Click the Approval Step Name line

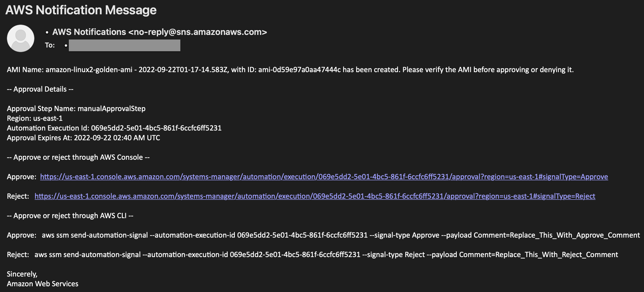pos(76,109)
